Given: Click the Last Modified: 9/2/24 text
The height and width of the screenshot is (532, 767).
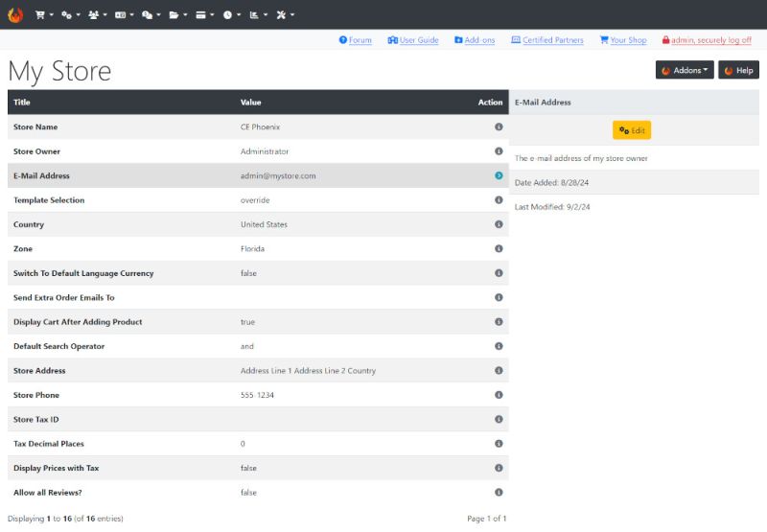Looking at the screenshot, I should [x=552, y=207].
